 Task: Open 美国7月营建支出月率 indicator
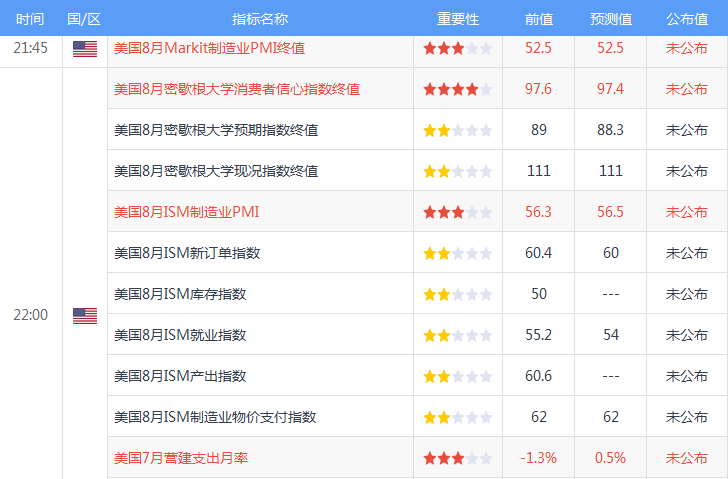click(181, 458)
